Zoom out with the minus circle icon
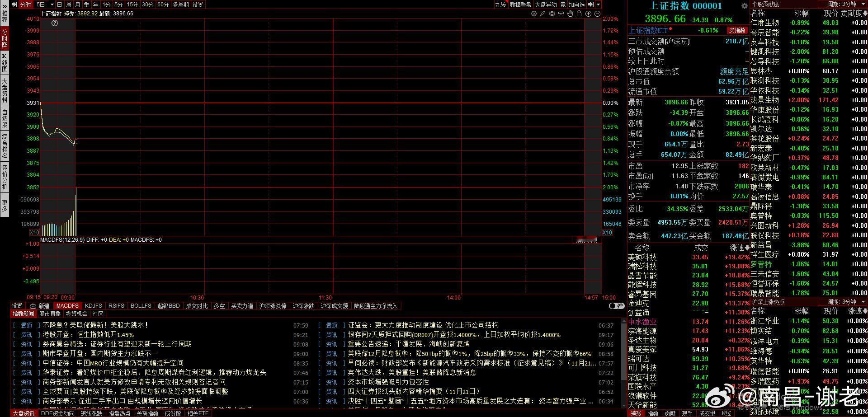 (x=597, y=14)
